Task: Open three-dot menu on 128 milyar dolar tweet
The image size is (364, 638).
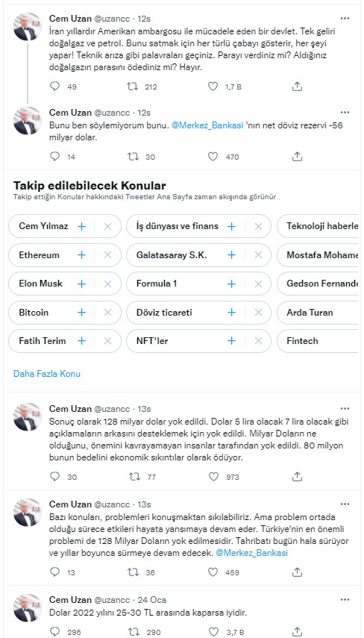Action: (345, 408)
